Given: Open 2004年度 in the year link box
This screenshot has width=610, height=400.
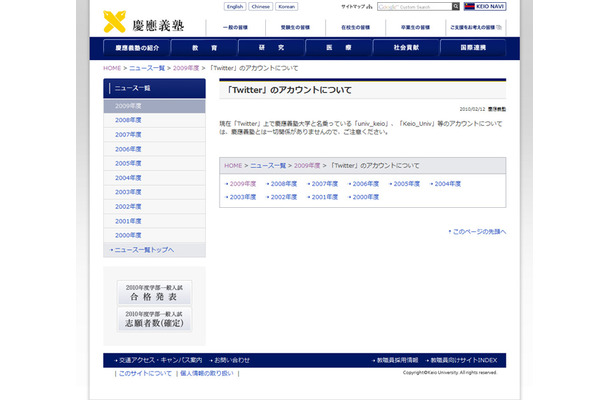Looking at the screenshot, I should (446, 184).
